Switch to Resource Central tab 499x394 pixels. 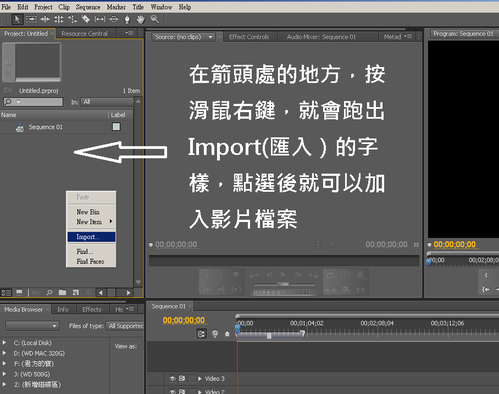pyautogui.click(x=85, y=34)
